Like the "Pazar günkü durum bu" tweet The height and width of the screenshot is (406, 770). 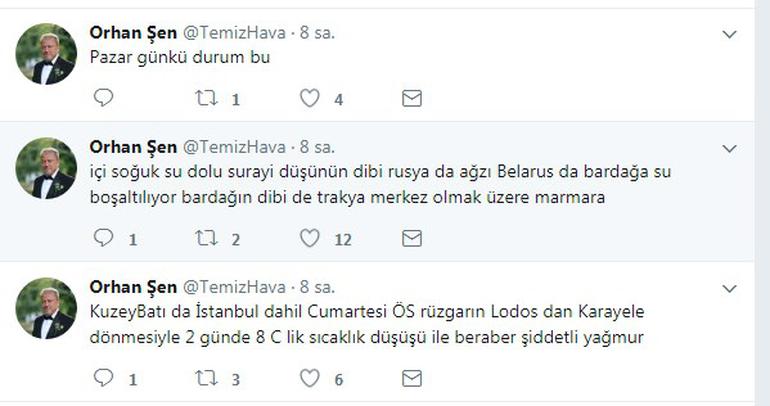pos(310,98)
